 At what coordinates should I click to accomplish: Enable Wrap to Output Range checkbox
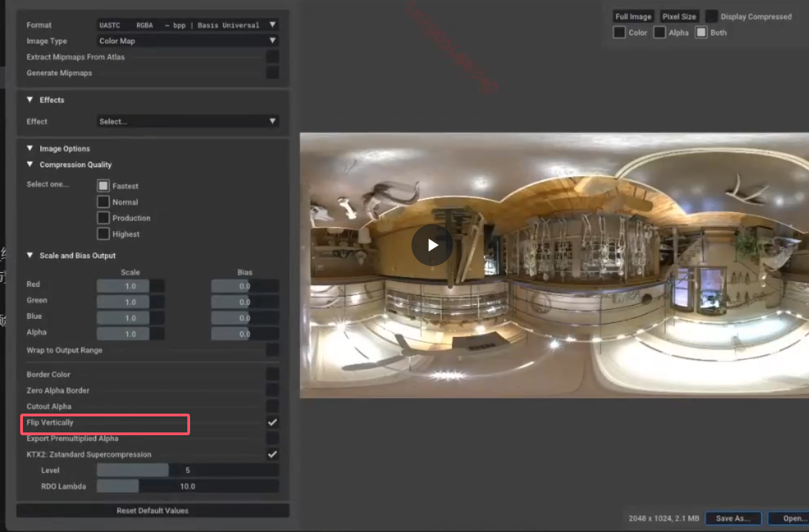(x=272, y=350)
